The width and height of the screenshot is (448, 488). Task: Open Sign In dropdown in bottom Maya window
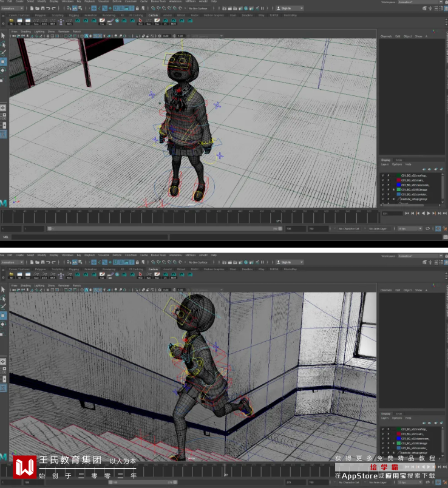click(290, 262)
